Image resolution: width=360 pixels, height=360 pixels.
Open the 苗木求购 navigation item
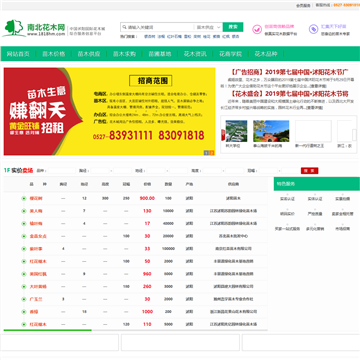point(124,54)
